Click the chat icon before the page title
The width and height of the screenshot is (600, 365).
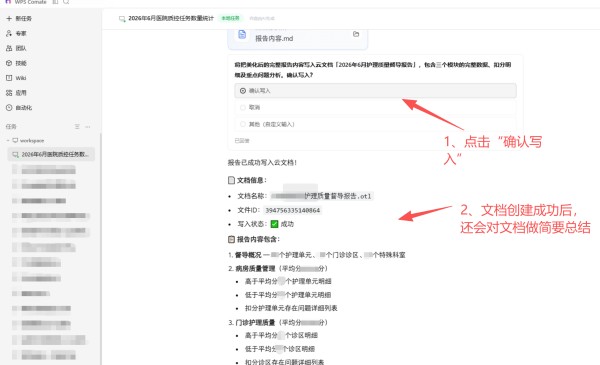[122, 19]
